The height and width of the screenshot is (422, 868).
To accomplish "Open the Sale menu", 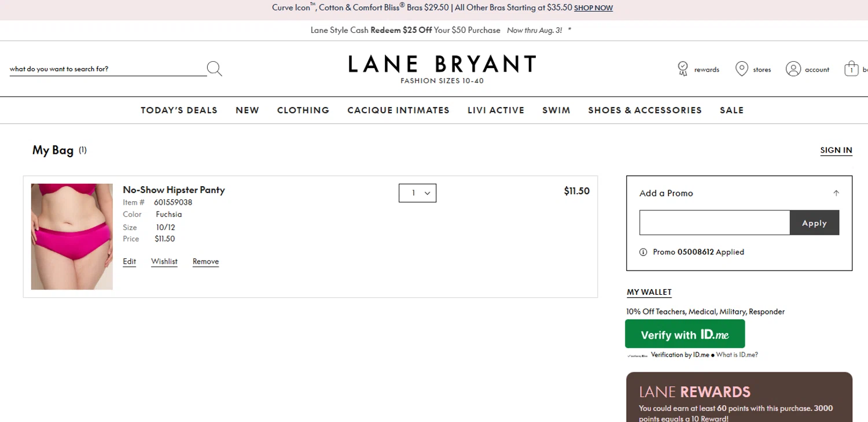I will pyautogui.click(x=731, y=110).
